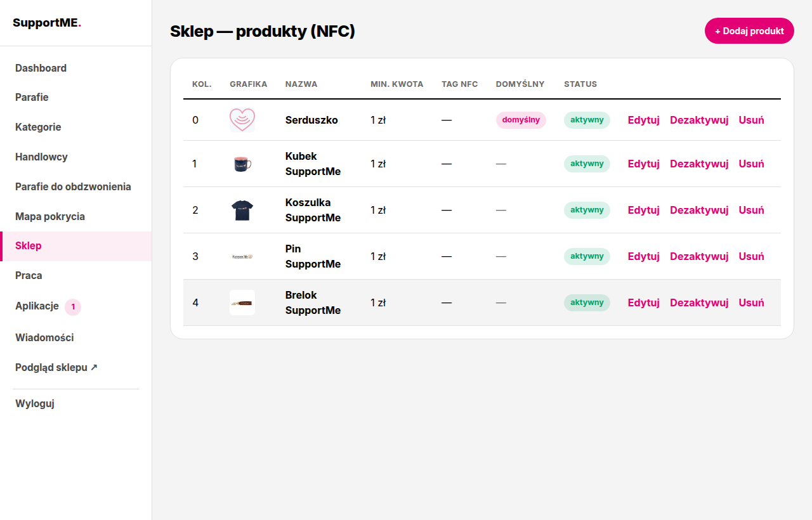This screenshot has height=520, width=812.
Task: Edit the Serduszko product
Action: [x=644, y=120]
